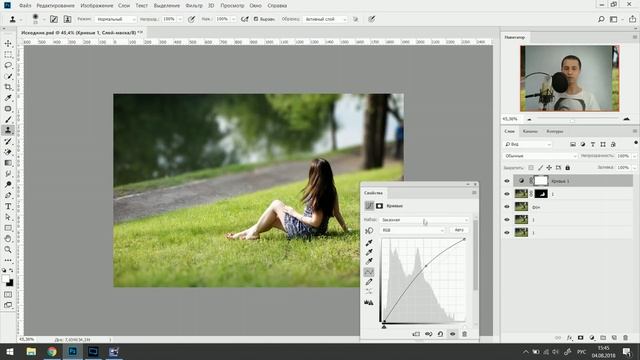Image resolution: width=640 pixels, height=360 pixels.
Task: Click the Layers panel trash icon
Action: [625, 338]
